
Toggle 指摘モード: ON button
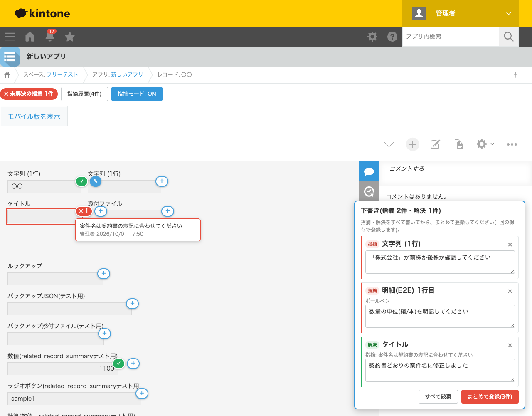[x=137, y=94]
